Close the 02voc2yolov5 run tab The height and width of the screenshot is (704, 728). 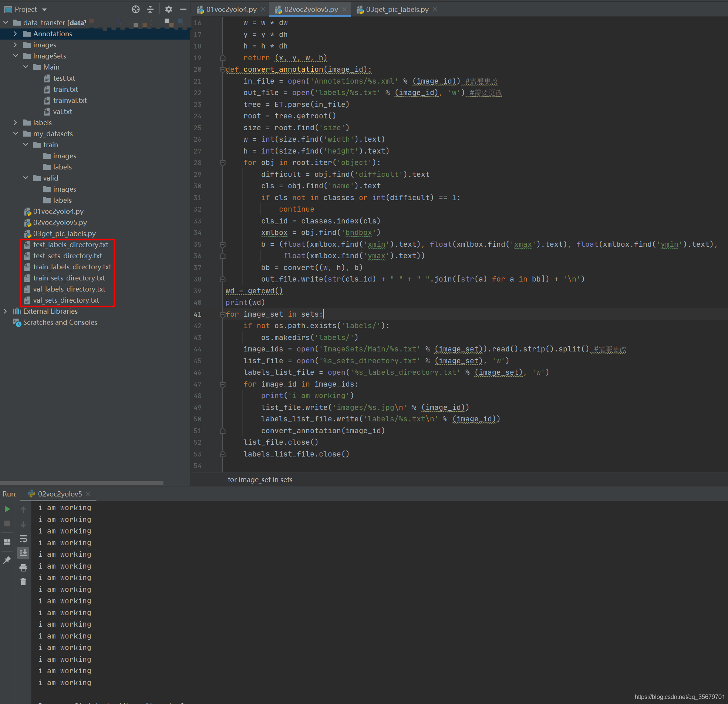88,494
